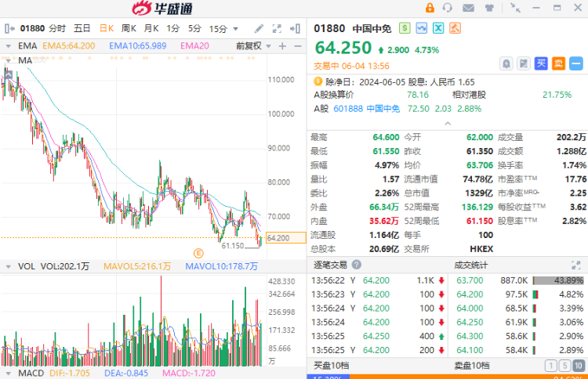Viewport: 588px width, 379px height.
Task: Click the blue 买 buy button
Action: click(x=541, y=63)
